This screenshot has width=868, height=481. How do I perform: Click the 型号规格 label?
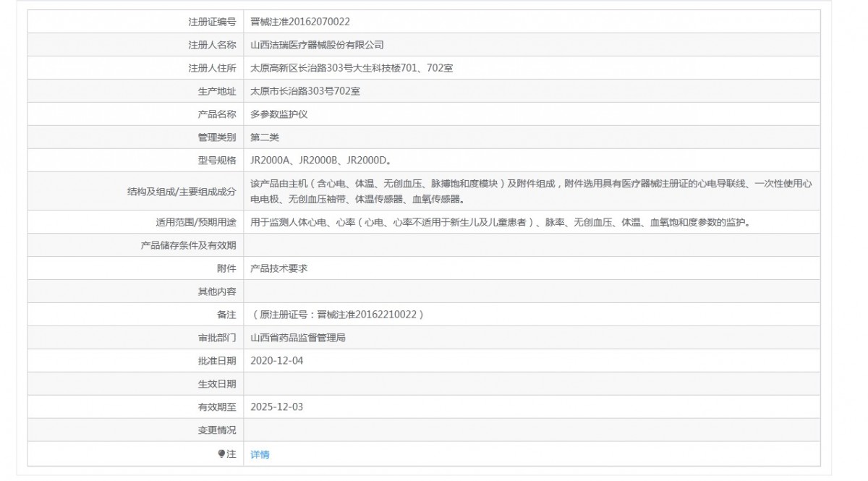pos(217,161)
